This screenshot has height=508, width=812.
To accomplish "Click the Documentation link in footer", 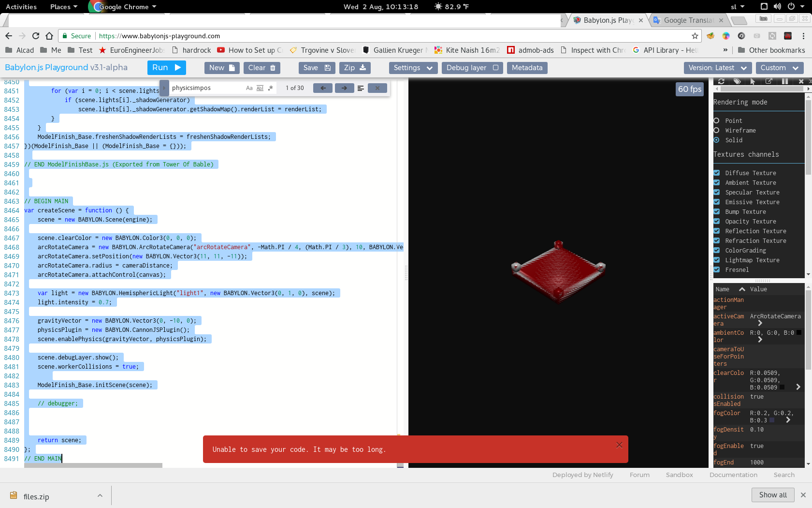I will [x=733, y=475].
